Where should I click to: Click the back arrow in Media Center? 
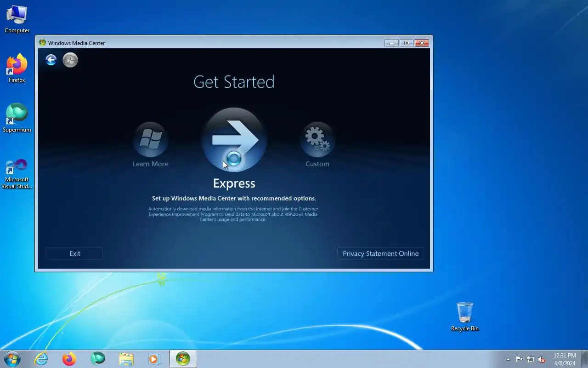[x=51, y=60]
